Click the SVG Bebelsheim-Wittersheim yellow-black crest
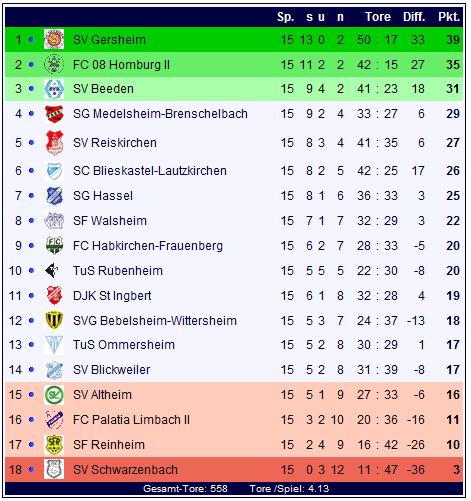This screenshot has height=501, width=471. (x=54, y=320)
